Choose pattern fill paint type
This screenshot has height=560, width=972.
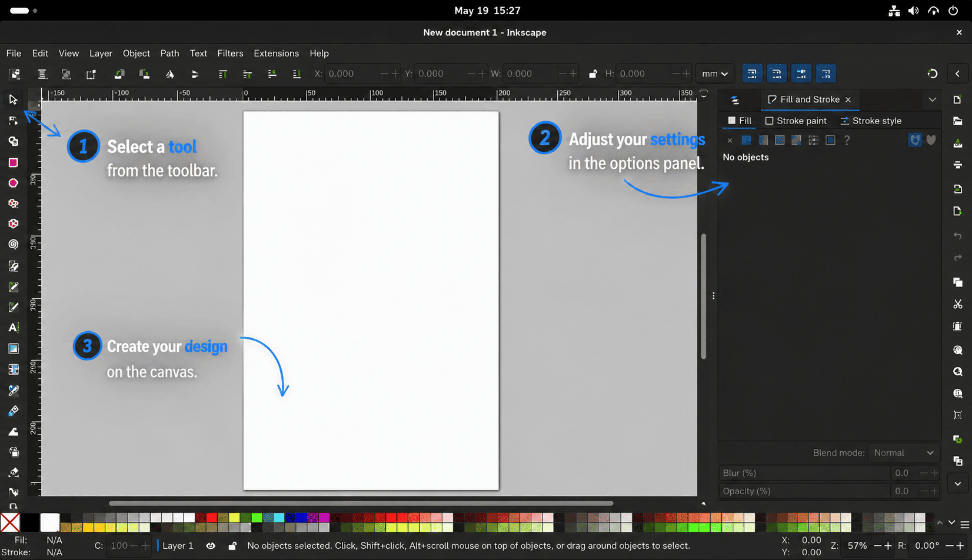click(814, 140)
